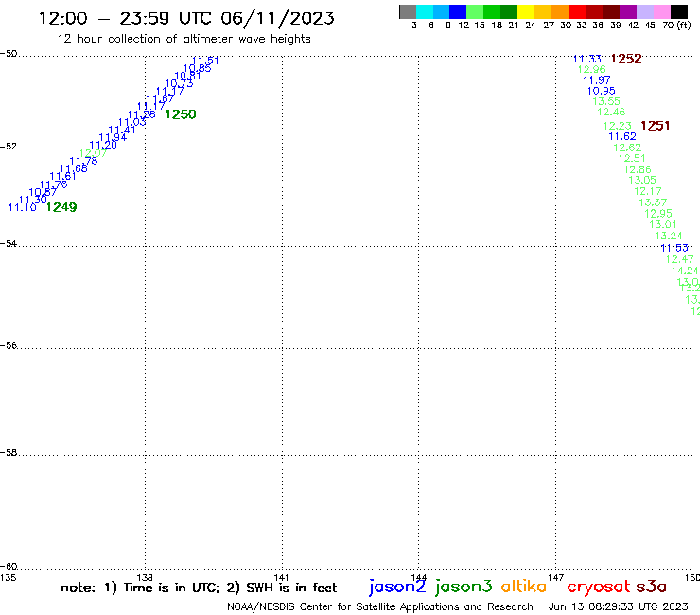
Task: Click the wave height value 12.23
Action: point(618,126)
